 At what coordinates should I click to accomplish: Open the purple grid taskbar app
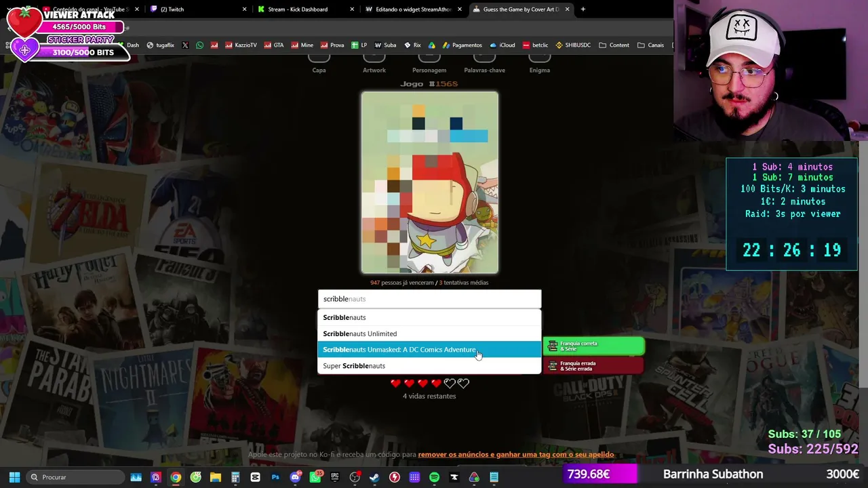(x=414, y=477)
